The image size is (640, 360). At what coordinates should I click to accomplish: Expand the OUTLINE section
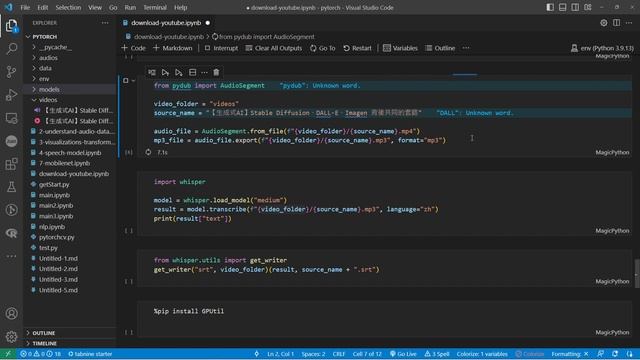(x=69, y=333)
